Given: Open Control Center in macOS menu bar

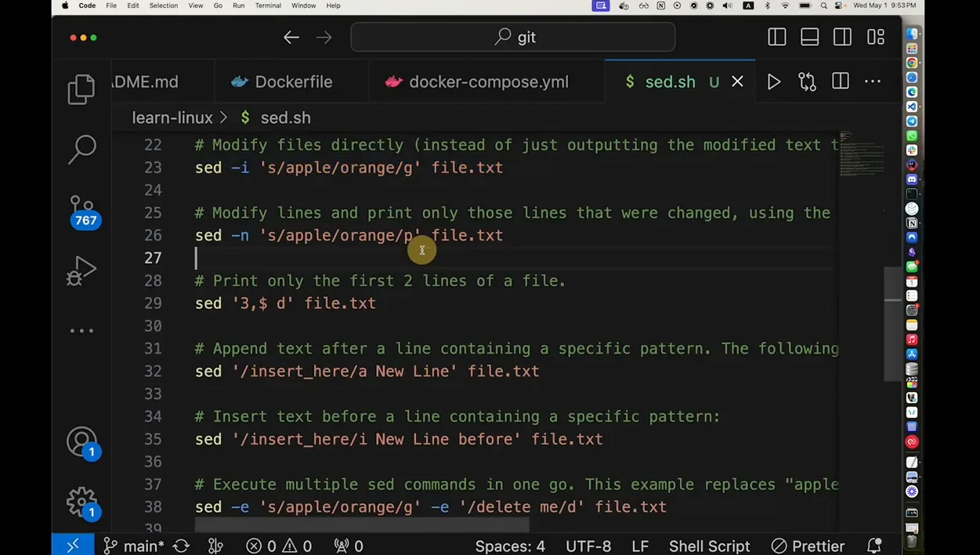Looking at the screenshot, I should pyautogui.click(x=839, y=5).
